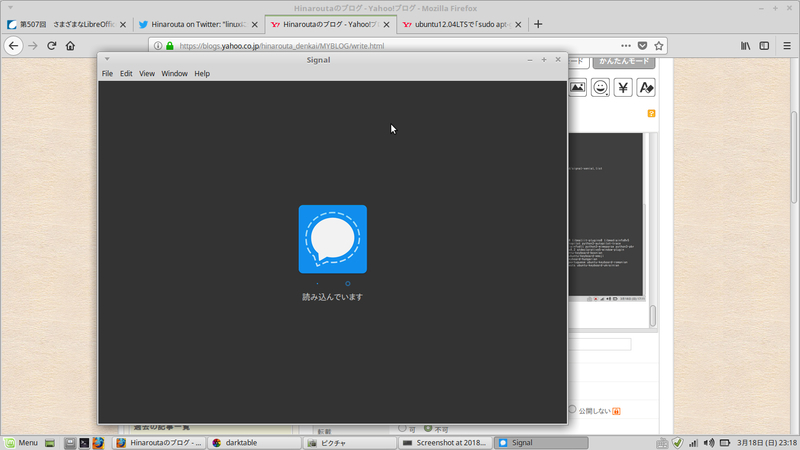
Task: Click the green padlock in the address bar
Action: 170,46
